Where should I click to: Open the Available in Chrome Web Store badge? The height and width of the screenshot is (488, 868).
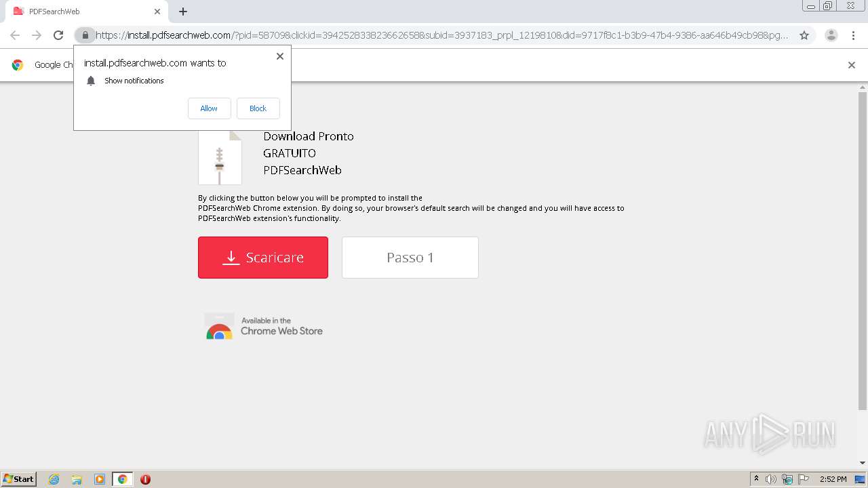point(263,326)
